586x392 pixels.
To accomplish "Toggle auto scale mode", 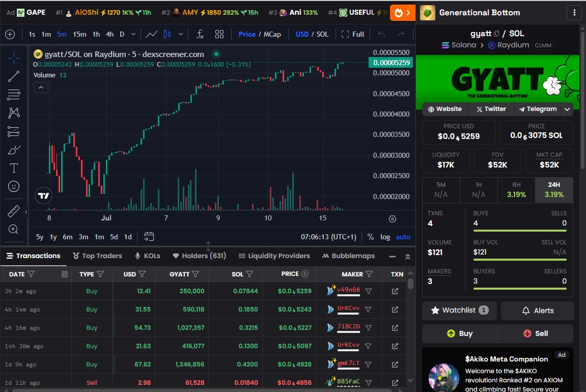I will [x=403, y=237].
